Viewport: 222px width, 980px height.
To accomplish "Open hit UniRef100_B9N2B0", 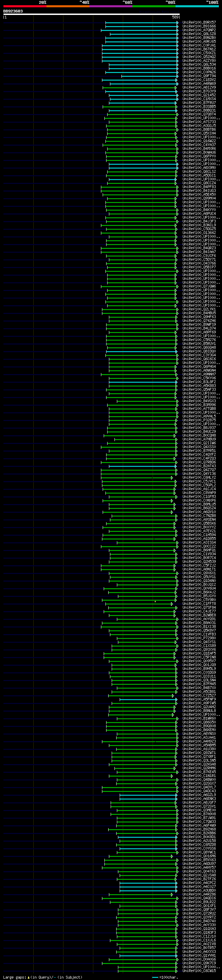I will click(199, 38).
